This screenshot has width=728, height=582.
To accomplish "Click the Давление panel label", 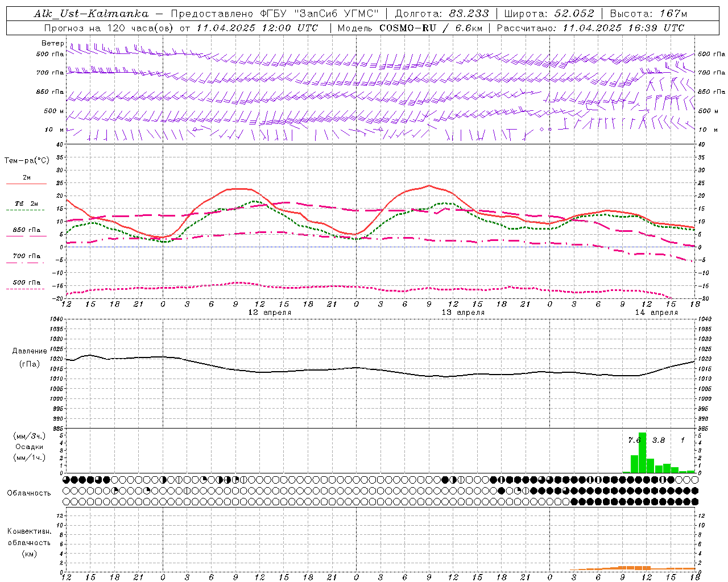I will 30,351.
